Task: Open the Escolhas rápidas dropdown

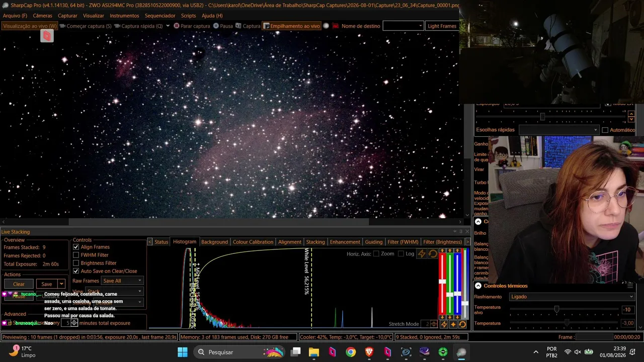Action: coord(559,130)
